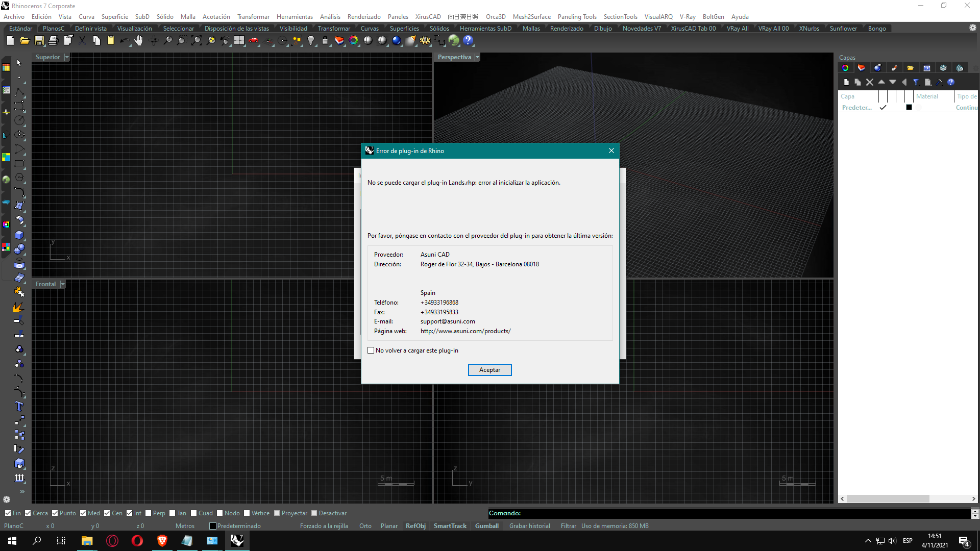Toggle SmartTrack in the status bar

[x=450, y=526]
